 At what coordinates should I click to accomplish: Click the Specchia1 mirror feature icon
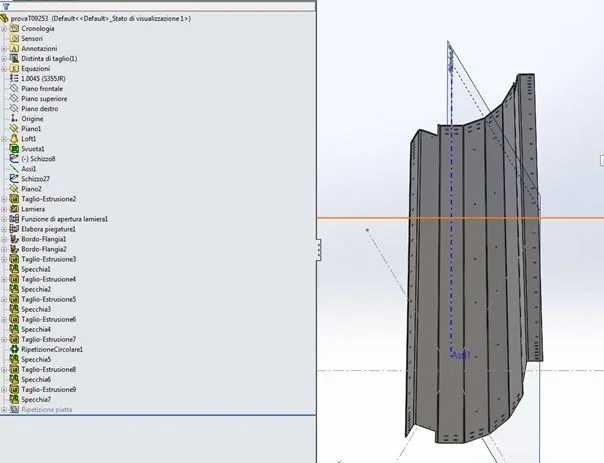[14, 269]
